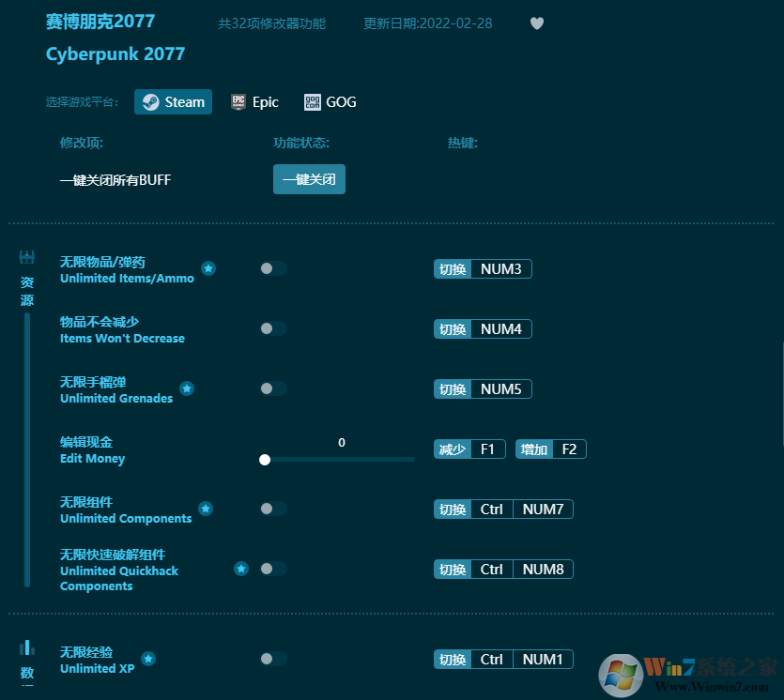Enable the Unlimited Items/Ammo toggle switch
The image size is (784, 700).
(273, 267)
